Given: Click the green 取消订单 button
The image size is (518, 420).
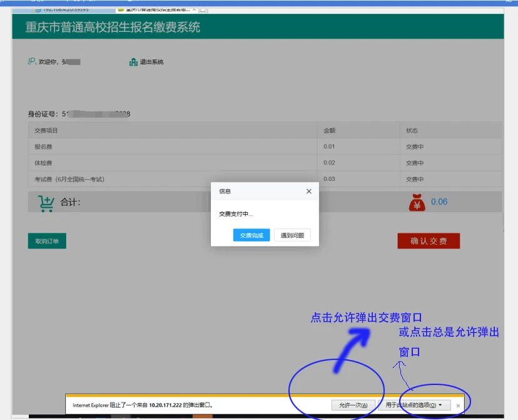Looking at the screenshot, I should (47, 241).
